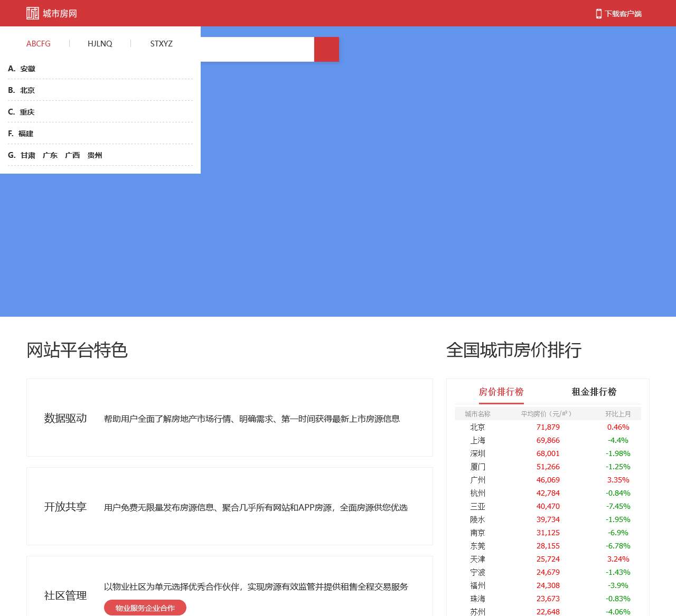This screenshot has width=676, height=616.
Task: Select 甘肃 in the G row
Action: click(28, 155)
